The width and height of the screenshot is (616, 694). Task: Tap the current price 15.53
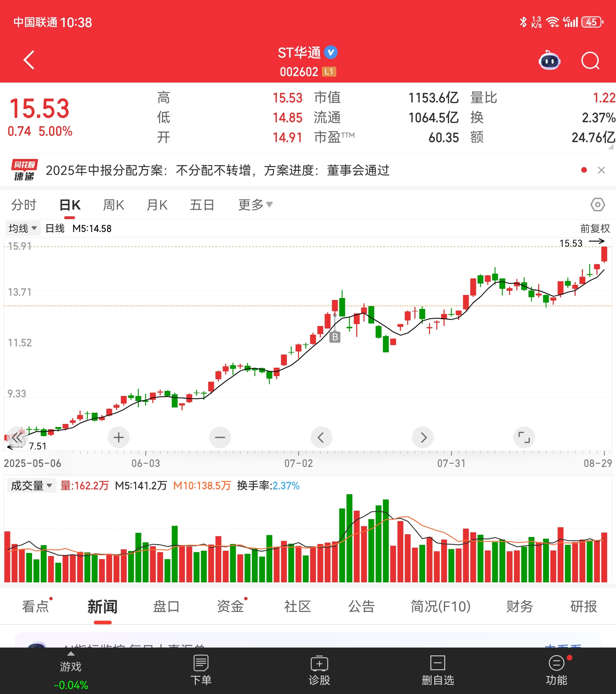click(39, 109)
